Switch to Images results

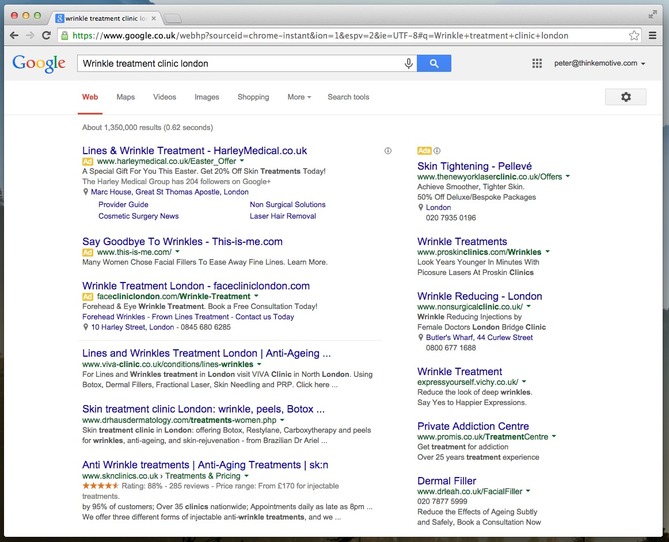click(207, 97)
